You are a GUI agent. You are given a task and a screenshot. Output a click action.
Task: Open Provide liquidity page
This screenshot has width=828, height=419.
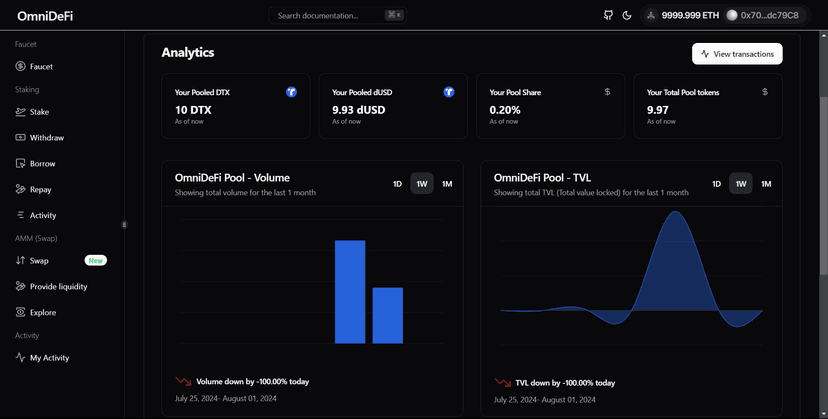pos(59,286)
